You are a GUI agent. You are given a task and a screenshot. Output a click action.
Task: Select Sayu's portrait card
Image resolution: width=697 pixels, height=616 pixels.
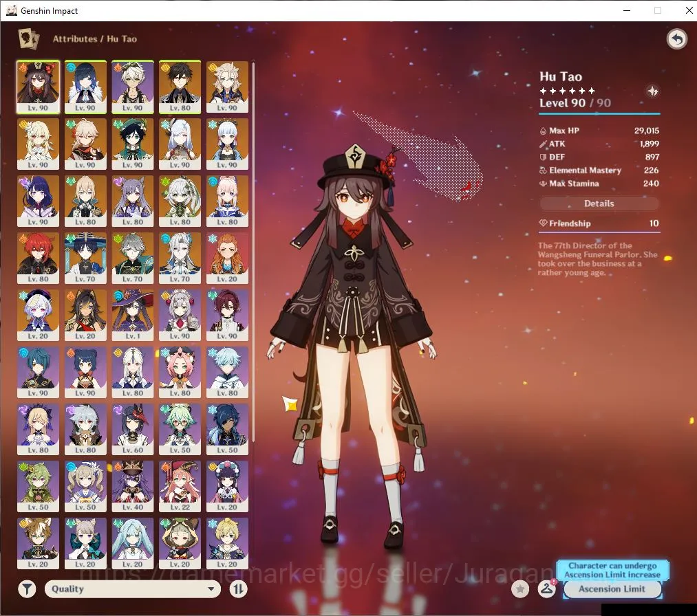click(x=180, y=544)
